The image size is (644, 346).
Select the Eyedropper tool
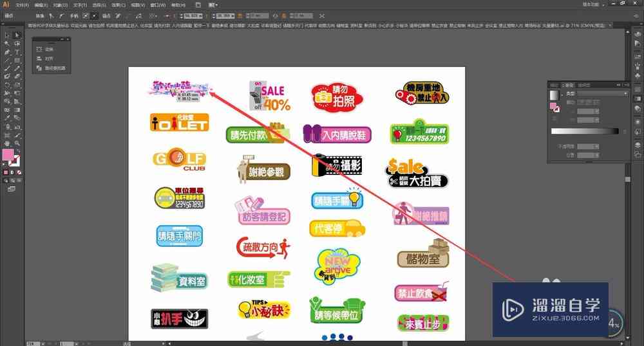tap(6, 118)
